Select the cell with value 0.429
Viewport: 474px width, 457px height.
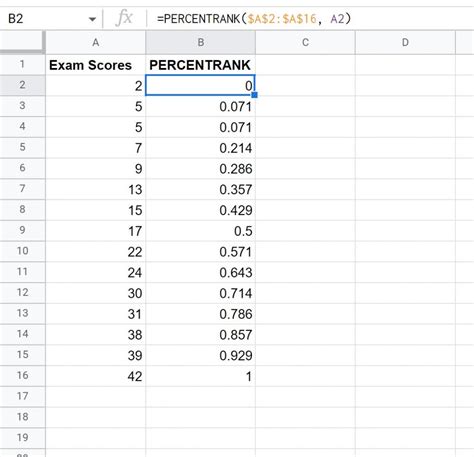coord(200,210)
